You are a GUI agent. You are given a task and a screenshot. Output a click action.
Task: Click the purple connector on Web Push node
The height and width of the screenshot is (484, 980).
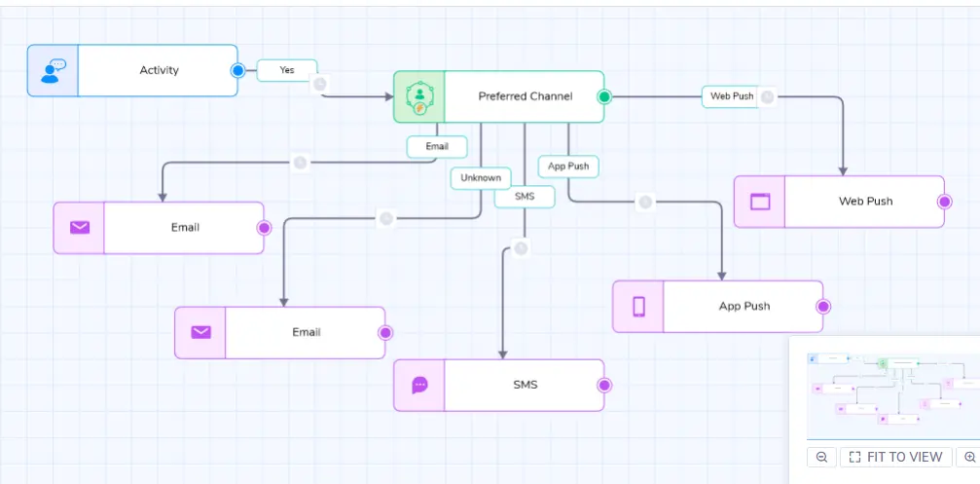click(944, 202)
